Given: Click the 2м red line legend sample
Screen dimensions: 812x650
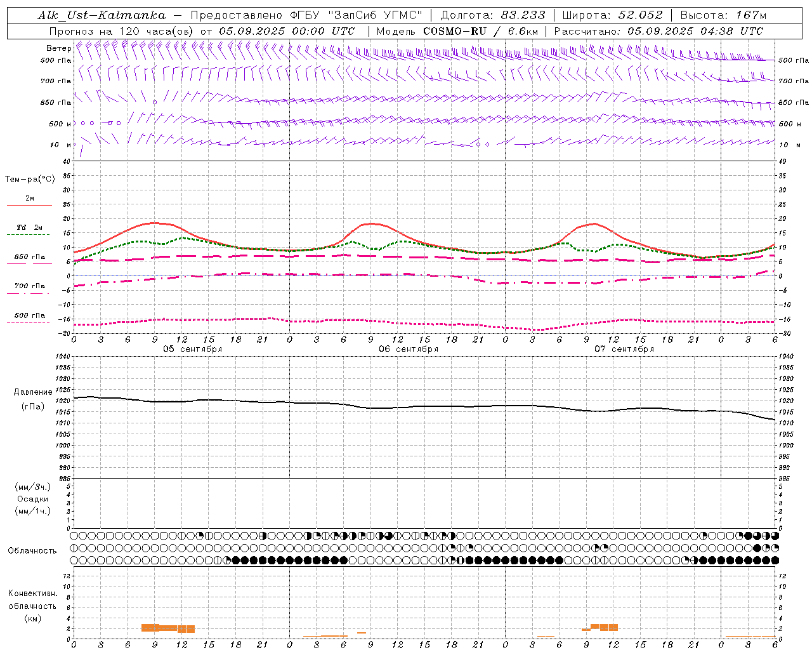Looking at the screenshot, I should click(29, 205).
